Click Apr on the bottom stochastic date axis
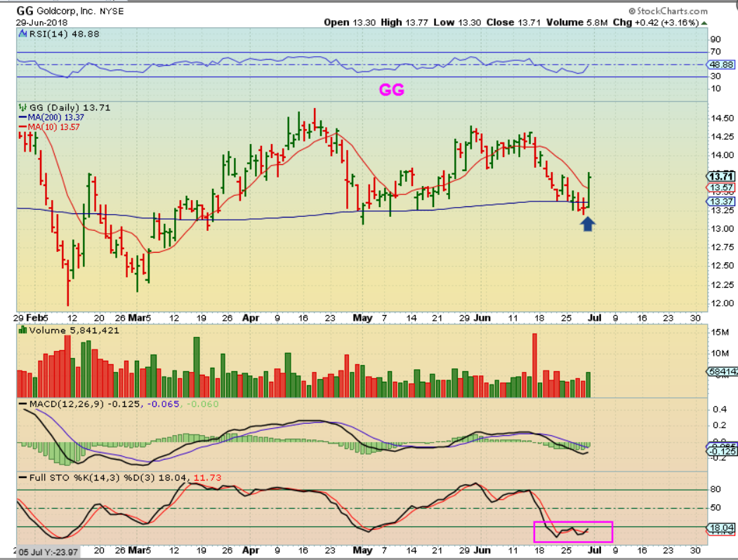The image size is (738, 560). tap(251, 550)
